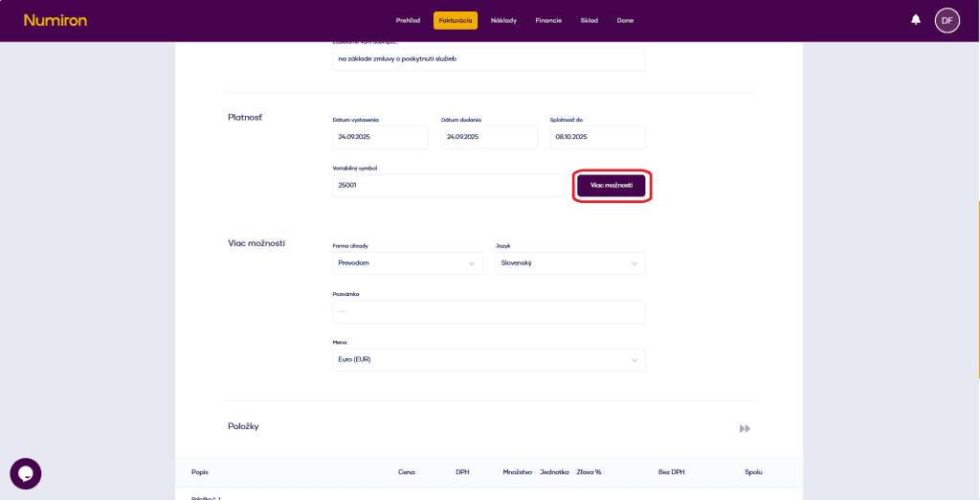
Task: Open the Náklady section
Action: (503, 20)
